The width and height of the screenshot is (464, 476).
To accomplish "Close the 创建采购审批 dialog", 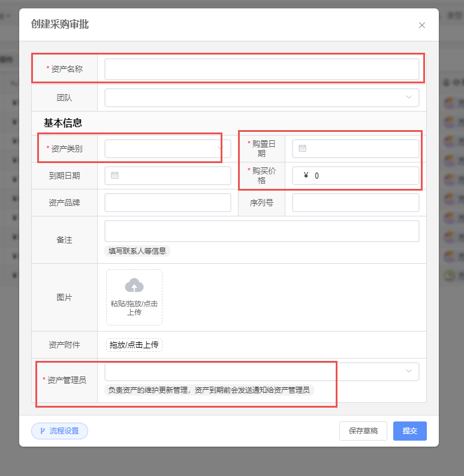I will [422, 25].
